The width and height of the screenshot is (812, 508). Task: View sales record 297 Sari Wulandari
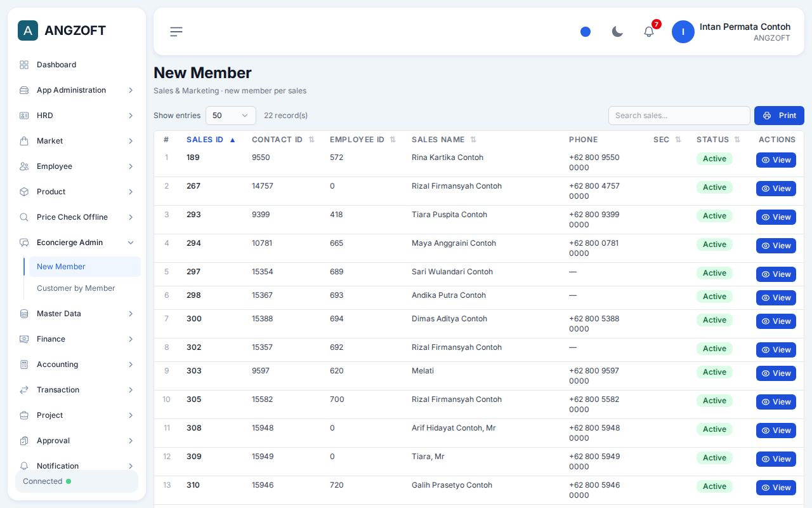pos(776,274)
